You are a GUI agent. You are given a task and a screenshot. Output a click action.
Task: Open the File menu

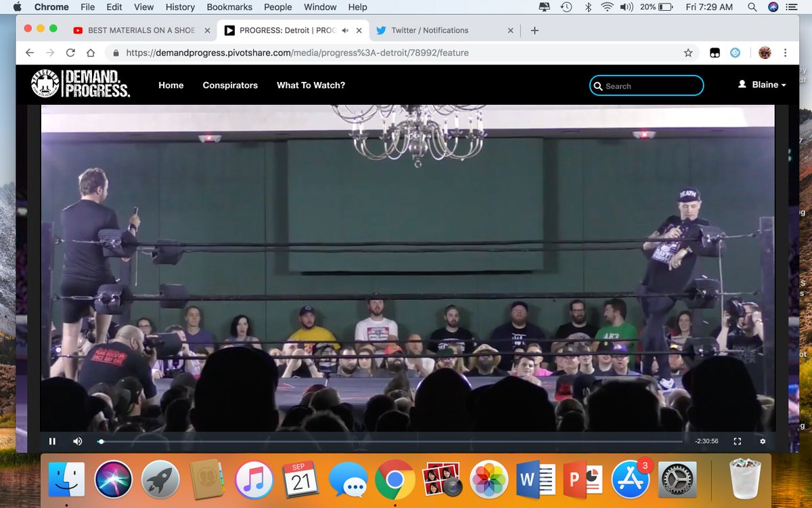[87, 7]
